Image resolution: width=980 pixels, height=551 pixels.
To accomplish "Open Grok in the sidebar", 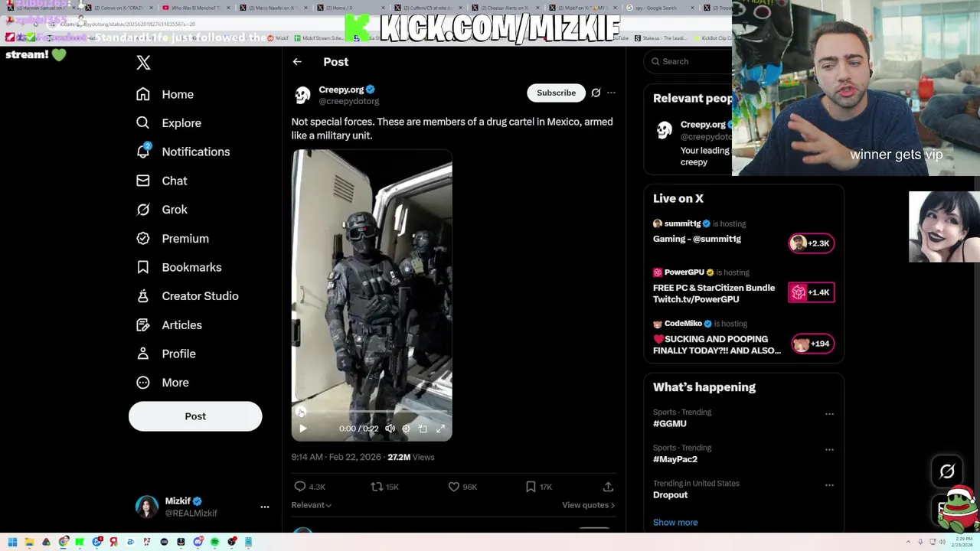I will [162, 210].
